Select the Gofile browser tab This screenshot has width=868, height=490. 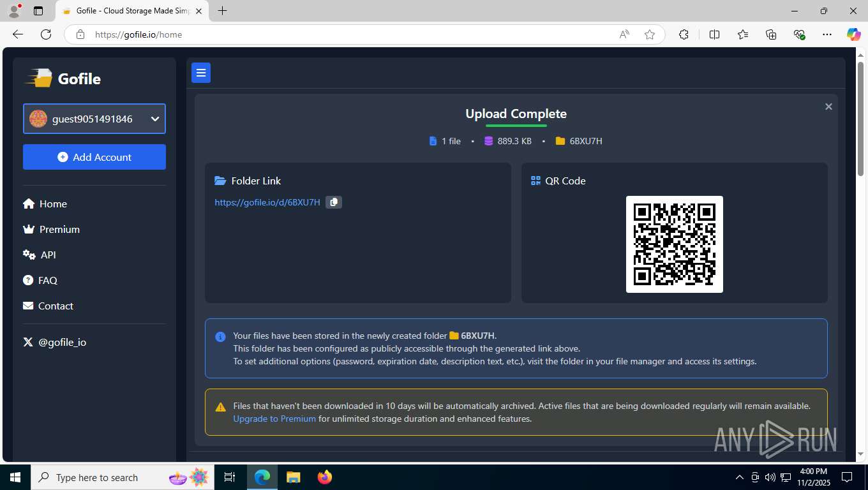[x=131, y=11]
